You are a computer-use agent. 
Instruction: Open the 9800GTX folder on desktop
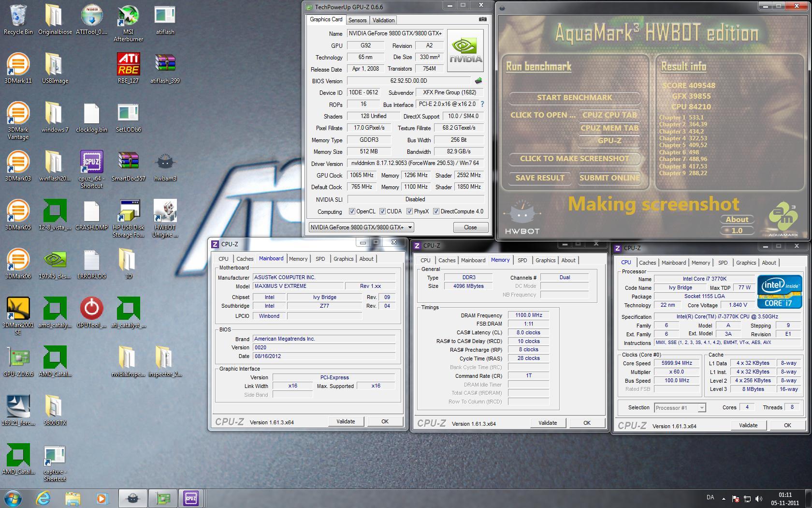click(55, 410)
